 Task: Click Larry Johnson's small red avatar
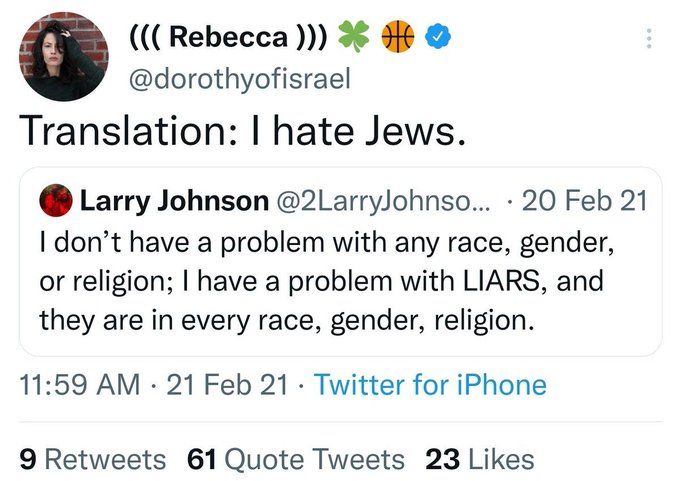tap(53, 201)
